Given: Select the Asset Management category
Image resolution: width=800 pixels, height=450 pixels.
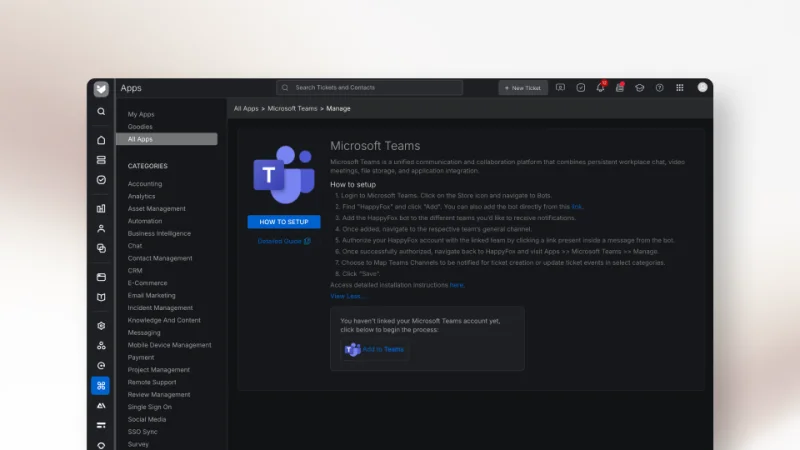Looking at the screenshot, I should [x=157, y=209].
